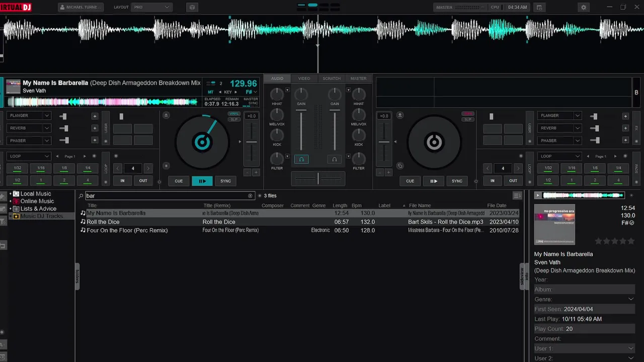Halve the left deck loop length arrow

[x=118, y=168]
